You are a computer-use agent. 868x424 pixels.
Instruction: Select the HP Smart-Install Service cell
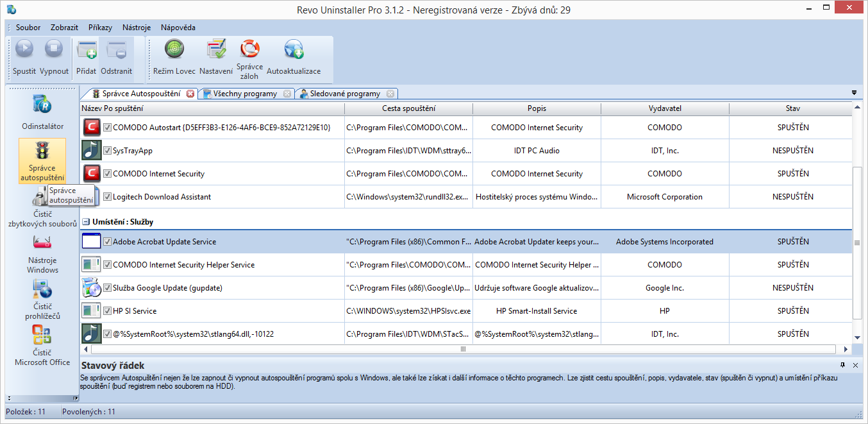coord(537,311)
